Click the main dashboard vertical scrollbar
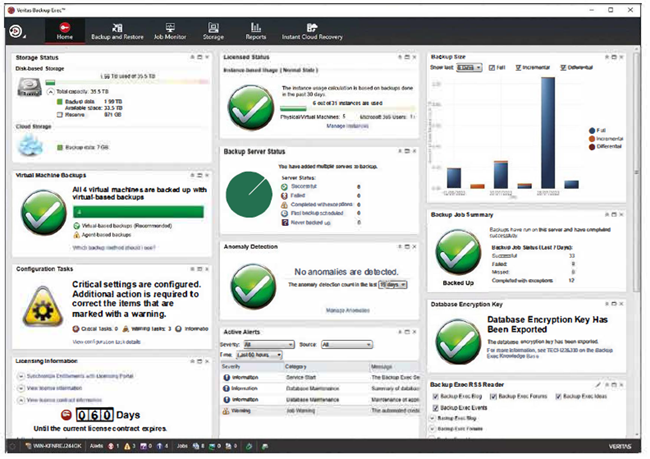This screenshot has width=650, height=459. point(637,174)
